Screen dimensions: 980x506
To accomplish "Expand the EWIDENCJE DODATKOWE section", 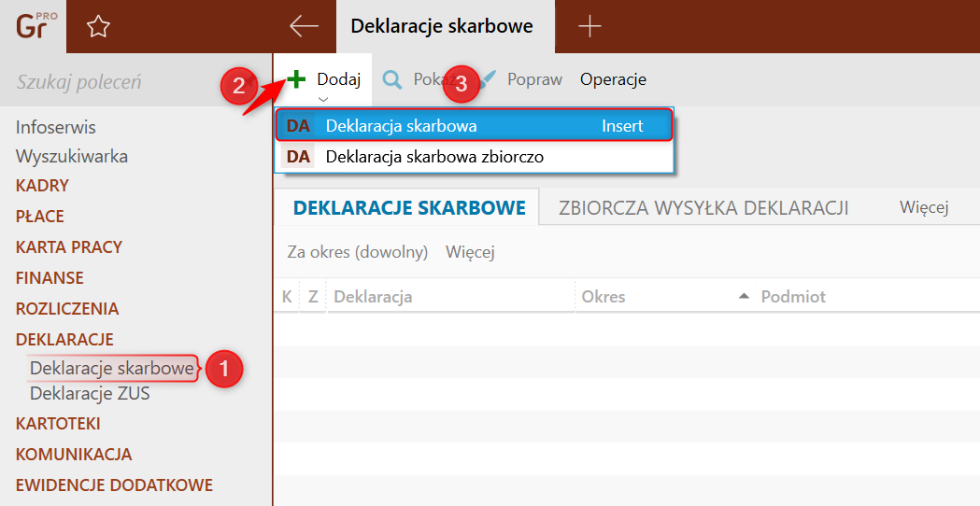I will tap(114, 485).
